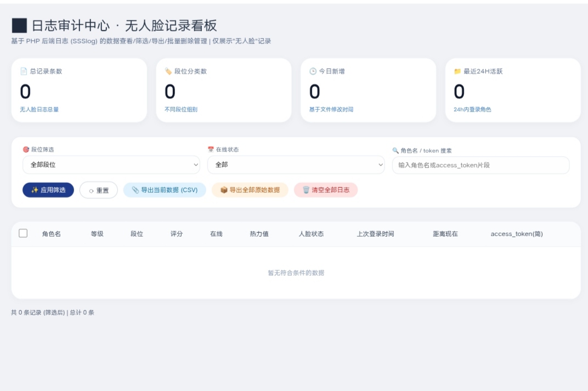Click the 无人脸日志总量 caption text
Screen dimensions: 588x391
coord(39,109)
